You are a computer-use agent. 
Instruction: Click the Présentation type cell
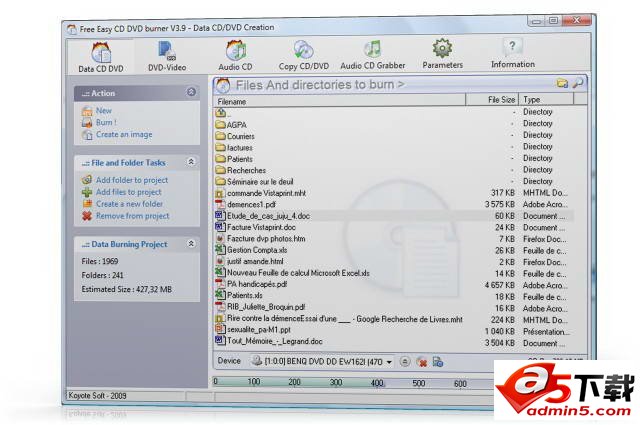point(546,332)
